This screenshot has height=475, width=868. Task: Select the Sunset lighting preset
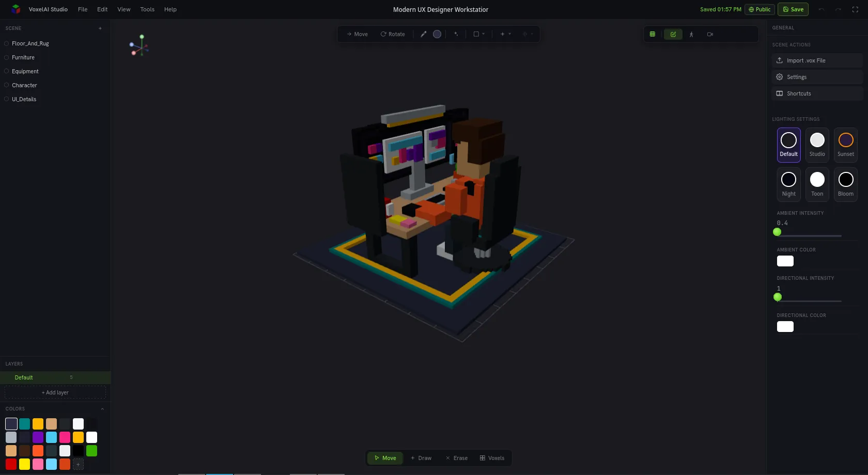pyautogui.click(x=846, y=145)
